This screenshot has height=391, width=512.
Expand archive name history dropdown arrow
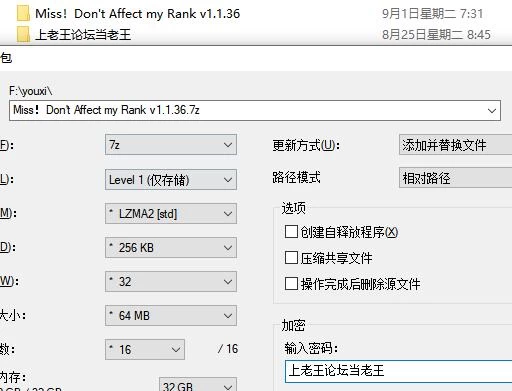492,111
